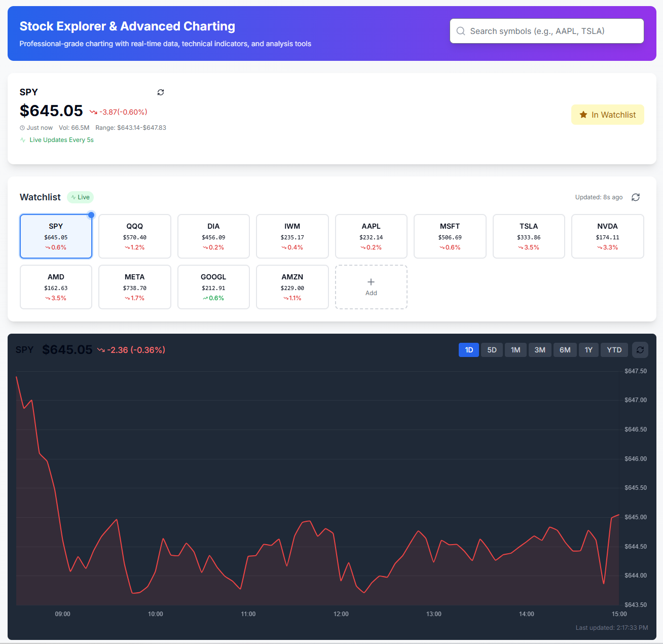Click the magnifier icon in search bar
This screenshot has width=663, height=644.
461,31
